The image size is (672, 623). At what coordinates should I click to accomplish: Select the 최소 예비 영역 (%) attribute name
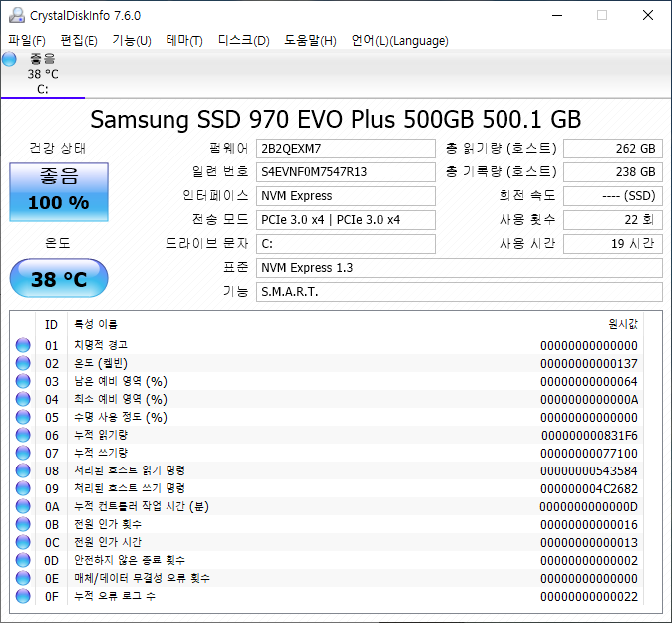[121, 399]
